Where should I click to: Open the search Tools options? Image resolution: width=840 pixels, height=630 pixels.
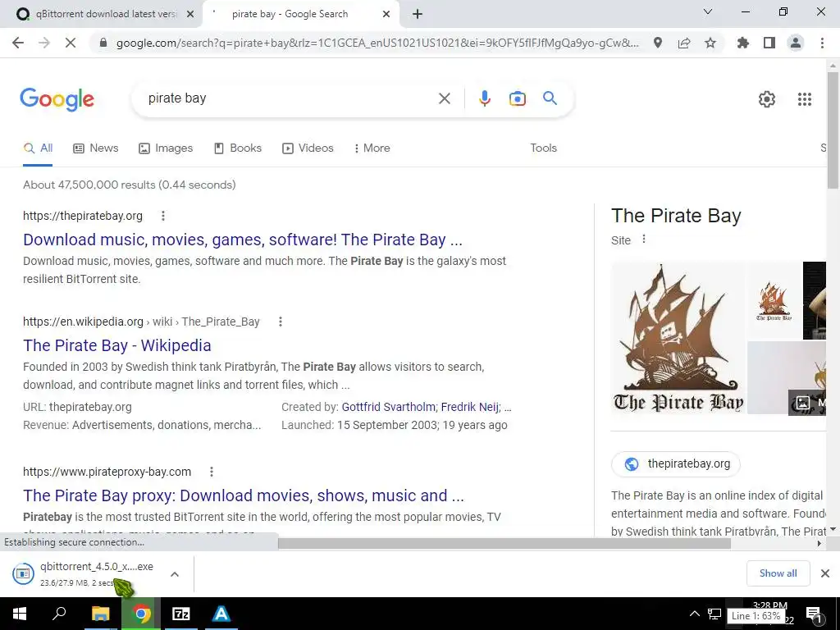[x=543, y=148]
